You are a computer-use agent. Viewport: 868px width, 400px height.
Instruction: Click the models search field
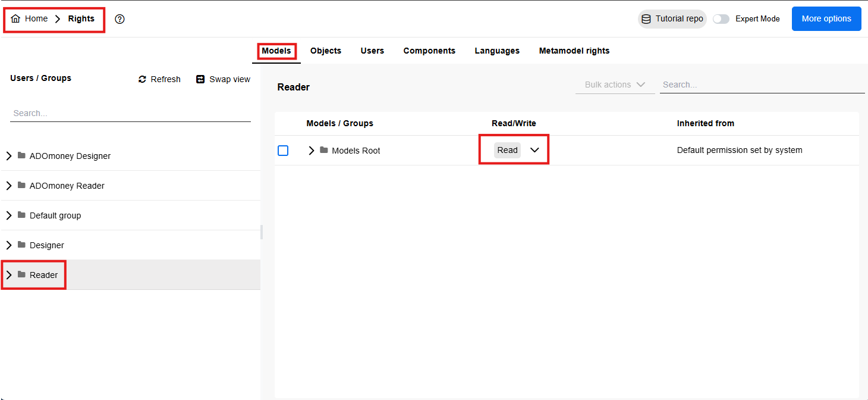pyautogui.click(x=762, y=85)
